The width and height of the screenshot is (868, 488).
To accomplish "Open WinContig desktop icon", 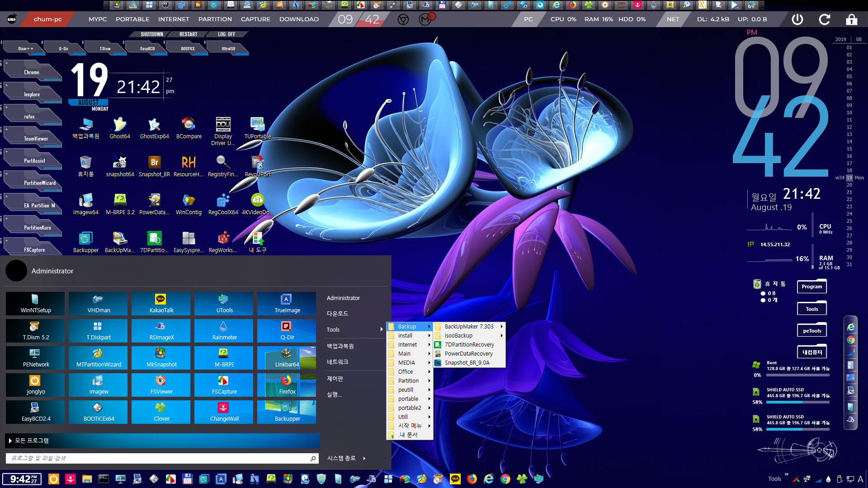I will pos(189,204).
